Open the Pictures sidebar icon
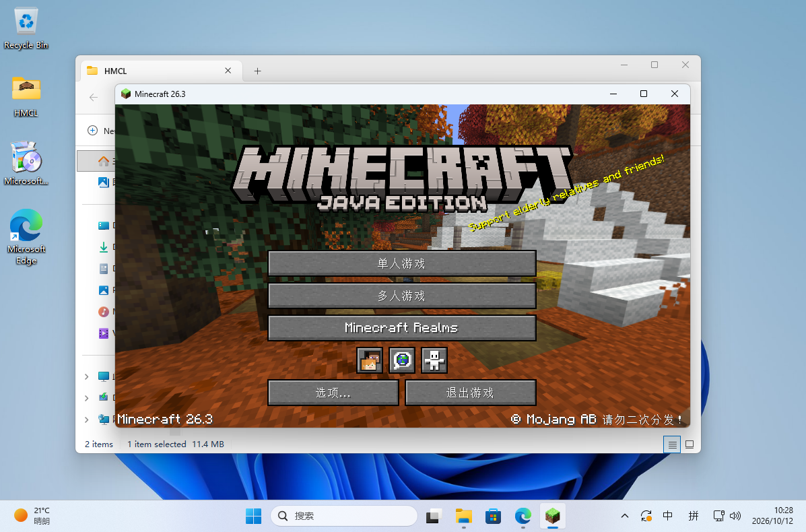 click(103, 290)
